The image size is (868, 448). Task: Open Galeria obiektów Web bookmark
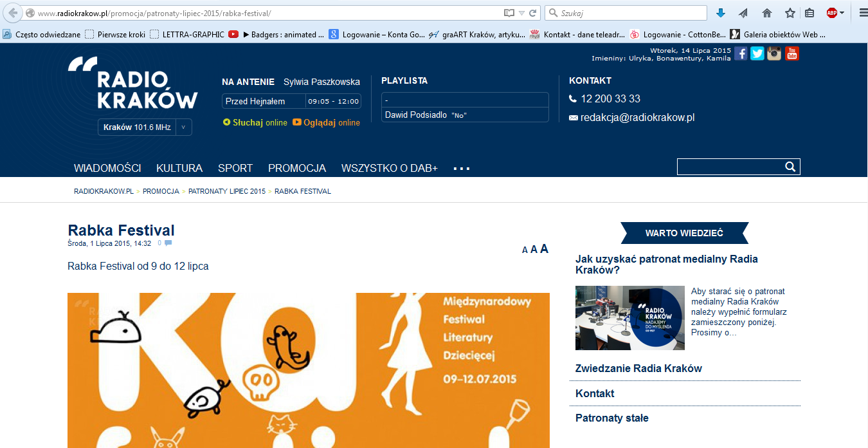[778, 35]
